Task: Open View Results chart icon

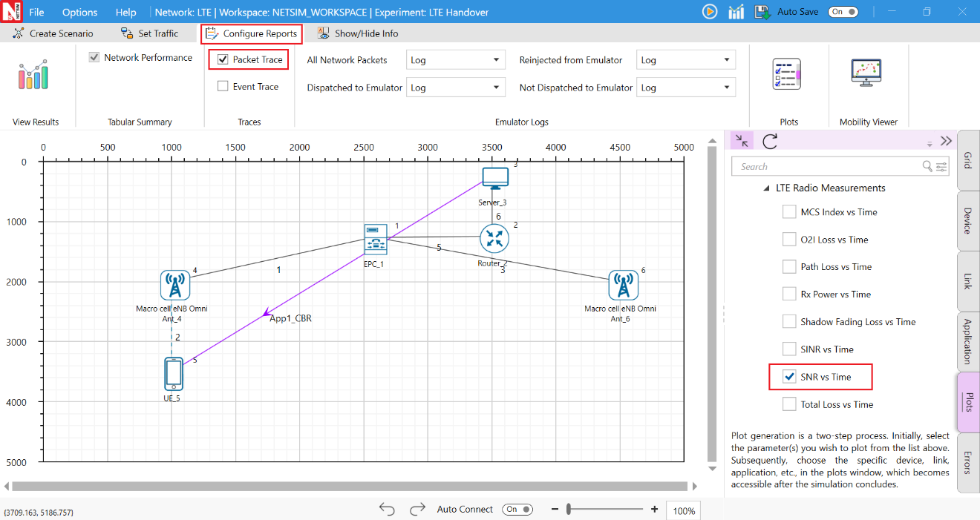Action: pyautogui.click(x=33, y=76)
